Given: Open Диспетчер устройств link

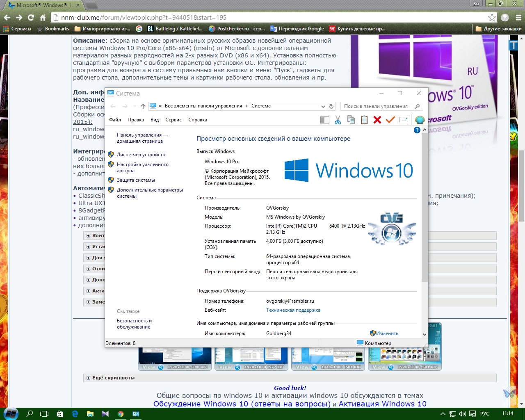Looking at the screenshot, I should tap(141, 155).
